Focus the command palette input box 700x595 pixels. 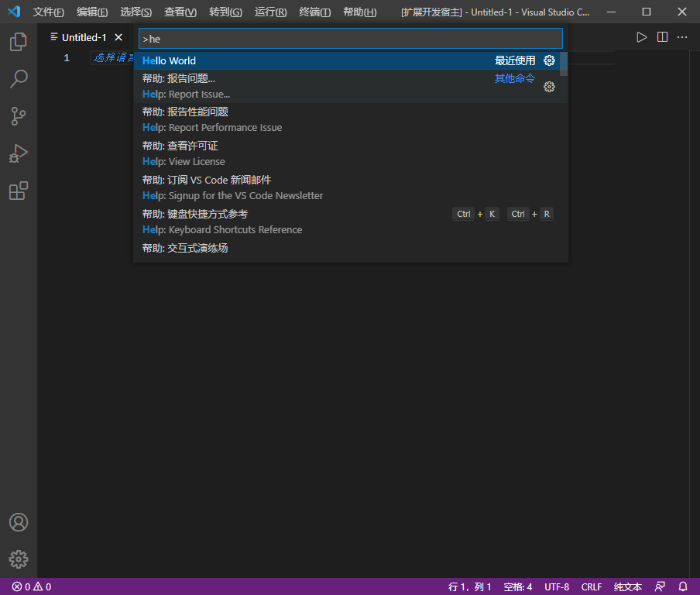point(351,39)
